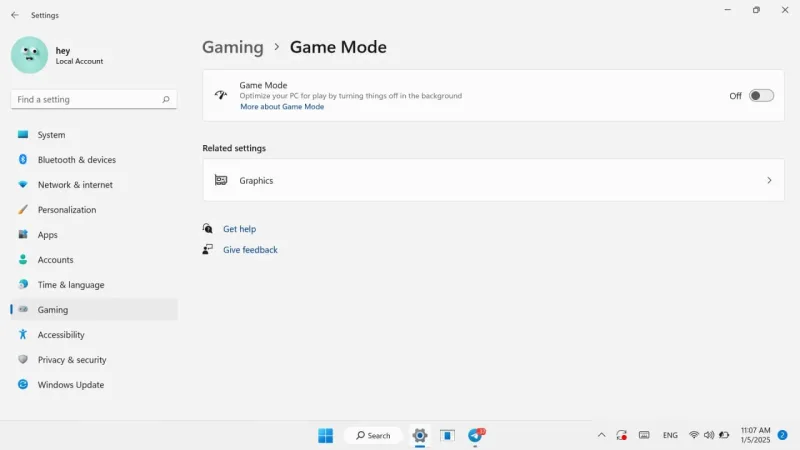
Task: Open Apps settings category
Action: coord(94,235)
